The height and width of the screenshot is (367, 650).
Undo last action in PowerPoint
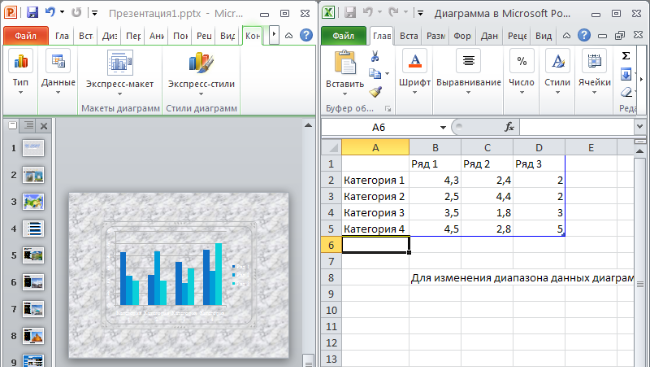coord(50,12)
